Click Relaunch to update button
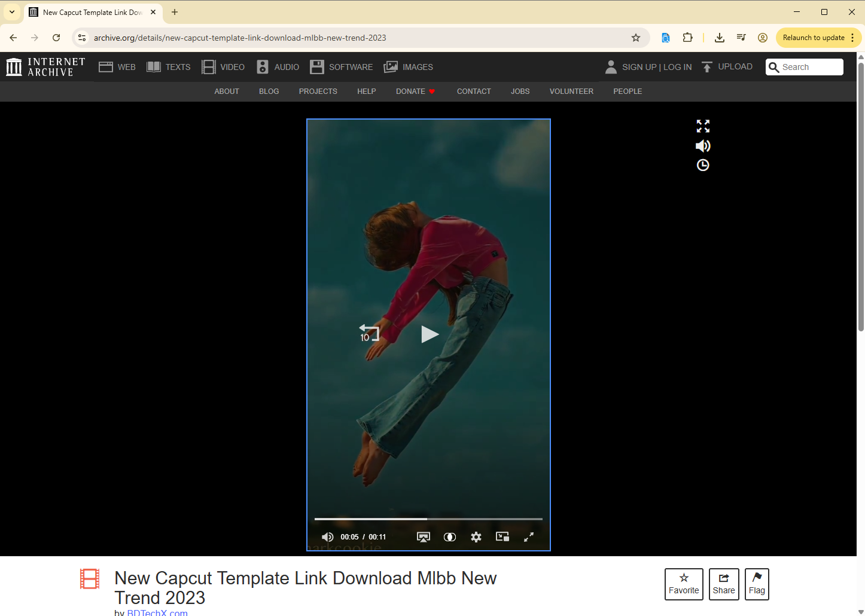The image size is (865, 616). (x=814, y=38)
